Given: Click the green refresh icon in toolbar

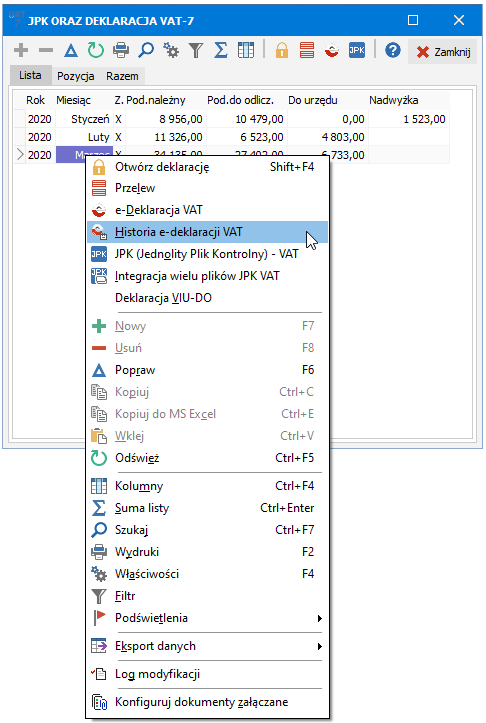Looking at the screenshot, I should point(96,50).
